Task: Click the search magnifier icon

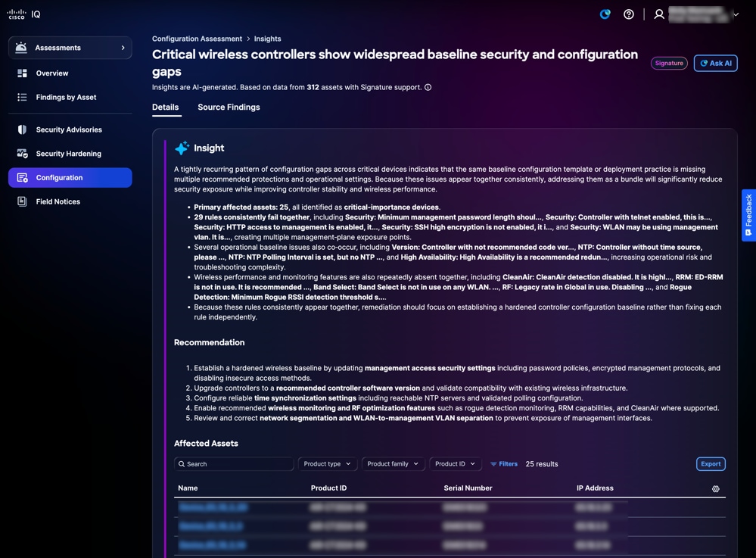Action: 182,464
